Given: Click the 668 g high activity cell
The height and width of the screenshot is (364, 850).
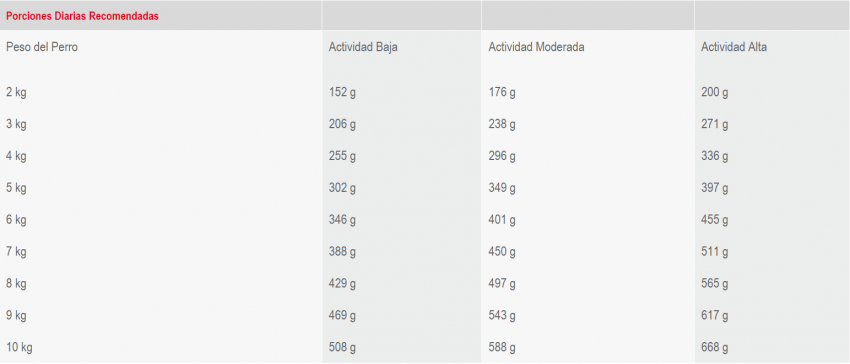Looking at the screenshot, I should click(714, 347).
